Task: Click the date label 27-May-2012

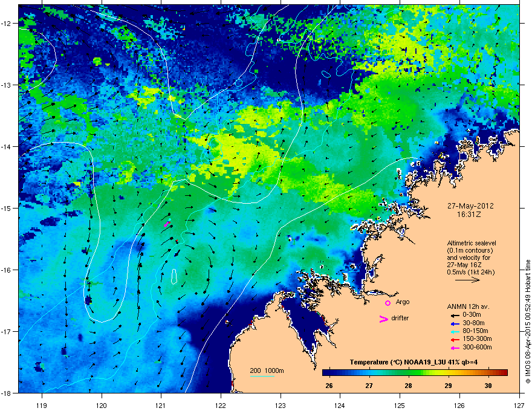Action: (x=470, y=206)
